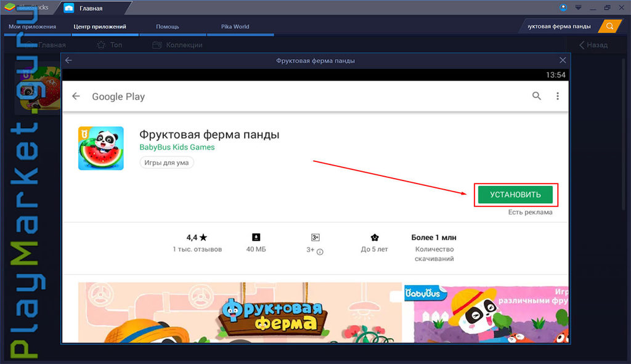Screen dimensions: 631x364
Task: Close the Фруктовая ферма панды popup
Action: [x=563, y=60]
